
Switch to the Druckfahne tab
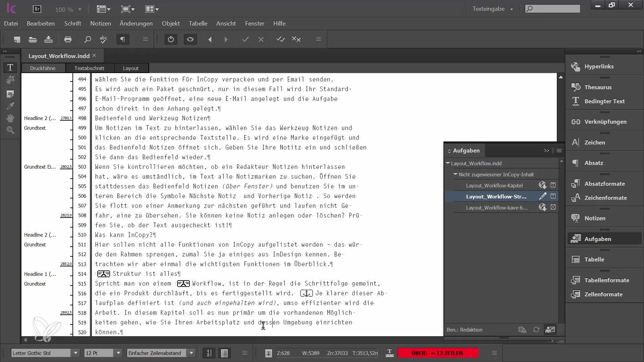(x=43, y=68)
